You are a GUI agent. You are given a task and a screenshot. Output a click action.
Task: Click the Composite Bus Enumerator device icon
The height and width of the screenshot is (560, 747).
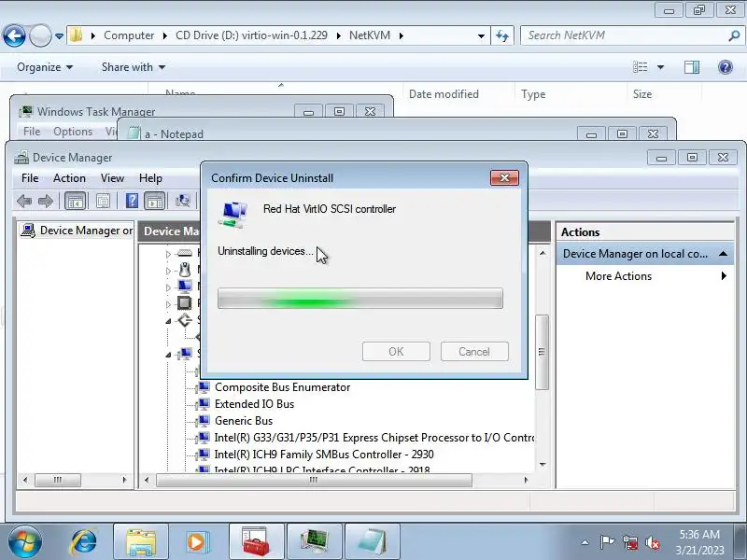coord(204,387)
